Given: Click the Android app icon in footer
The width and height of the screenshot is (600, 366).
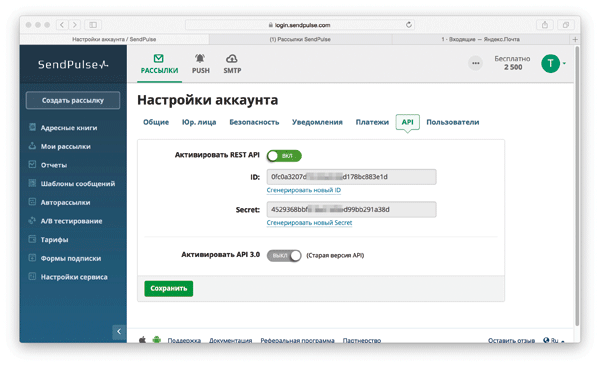Looking at the screenshot, I should [x=157, y=340].
